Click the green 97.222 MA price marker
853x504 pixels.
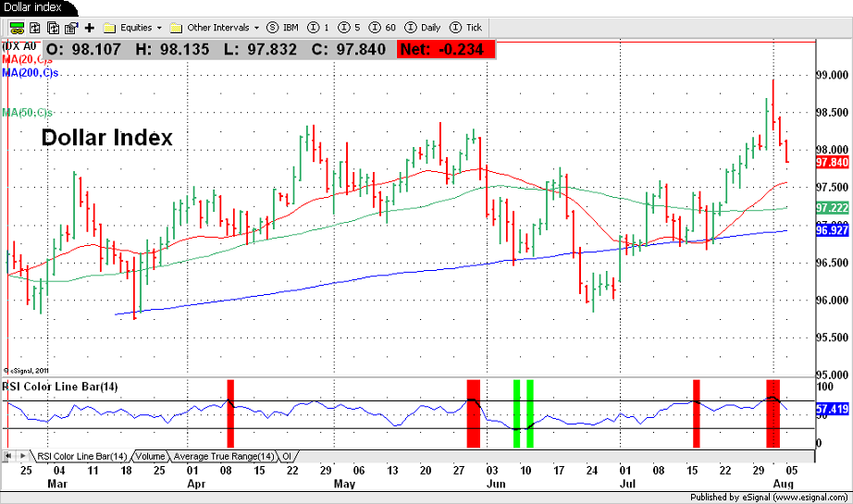[x=833, y=208]
